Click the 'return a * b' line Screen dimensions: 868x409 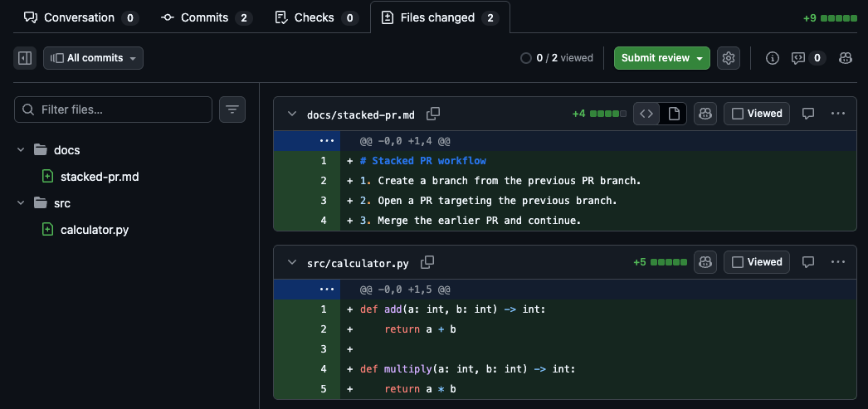(420, 389)
